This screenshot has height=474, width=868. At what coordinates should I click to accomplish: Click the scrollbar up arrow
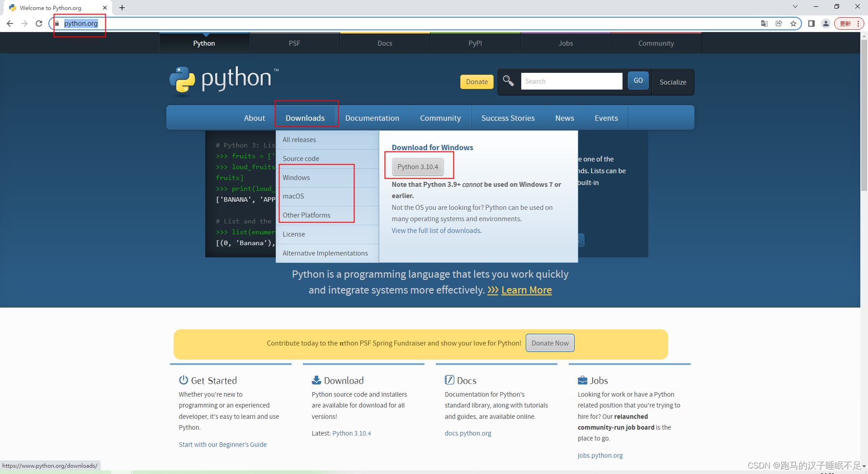(x=864, y=36)
